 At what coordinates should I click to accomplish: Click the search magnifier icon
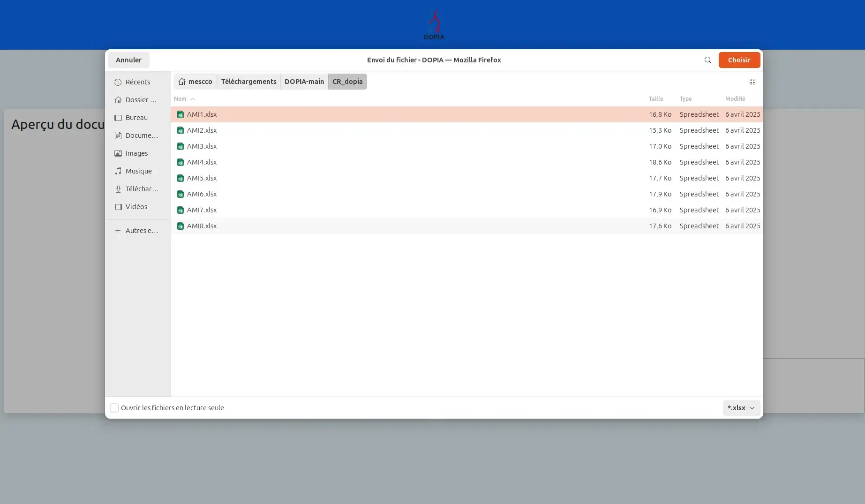pos(707,60)
